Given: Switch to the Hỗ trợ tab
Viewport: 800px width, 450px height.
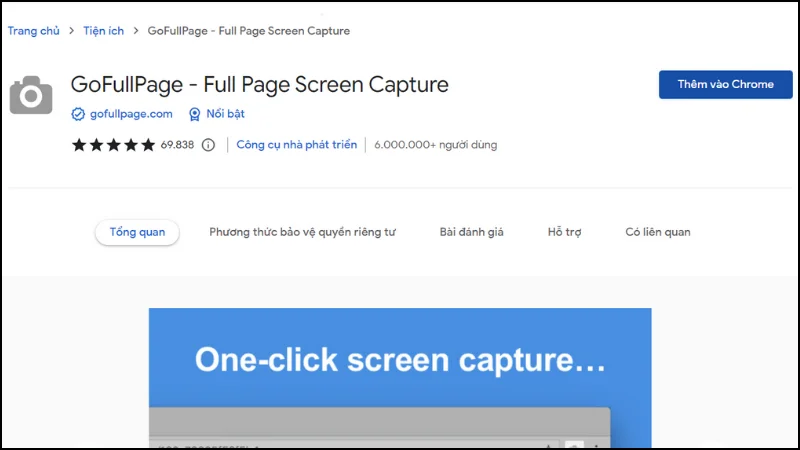Looking at the screenshot, I should [564, 232].
